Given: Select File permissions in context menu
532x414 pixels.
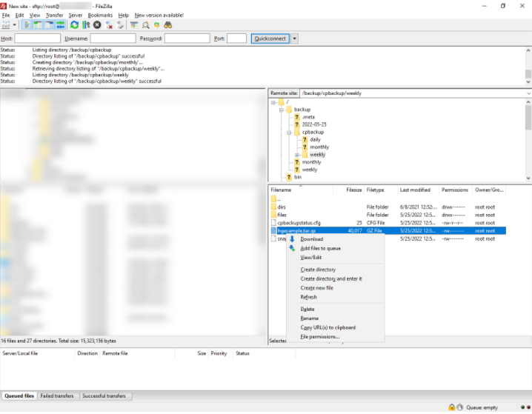Looking at the screenshot, I should (x=319, y=336).
